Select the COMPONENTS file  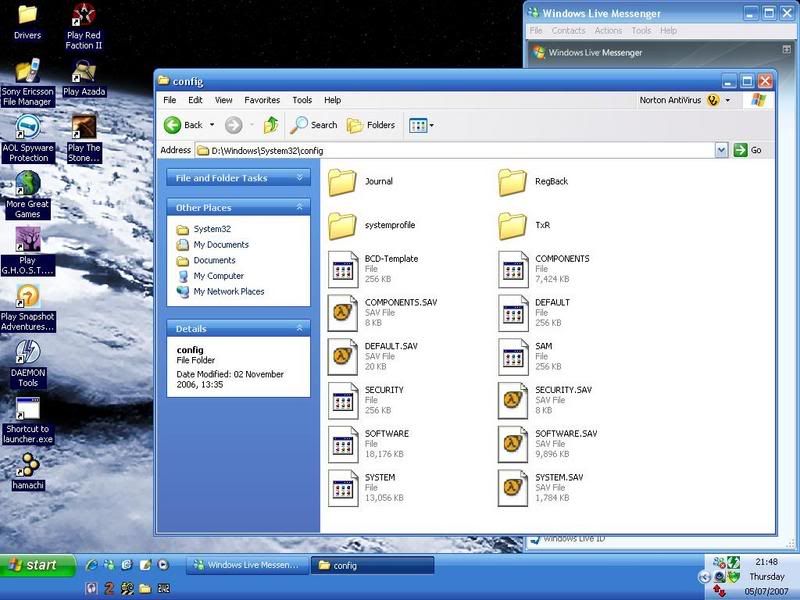(x=544, y=269)
